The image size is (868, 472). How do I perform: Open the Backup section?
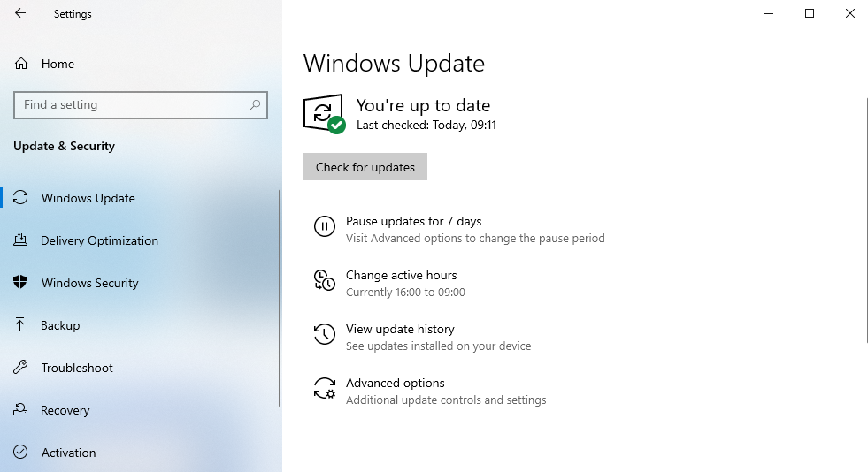click(x=60, y=325)
